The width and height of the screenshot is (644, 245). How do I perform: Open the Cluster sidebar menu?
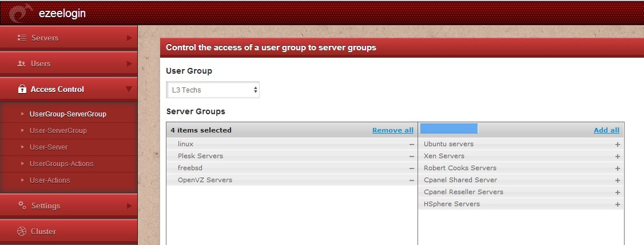click(69, 231)
